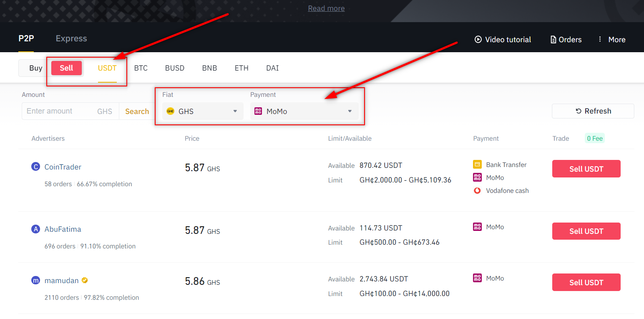The height and width of the screenshot is (319, 644).
Task: Switch to Buy mode
Action: pos(36,68)
